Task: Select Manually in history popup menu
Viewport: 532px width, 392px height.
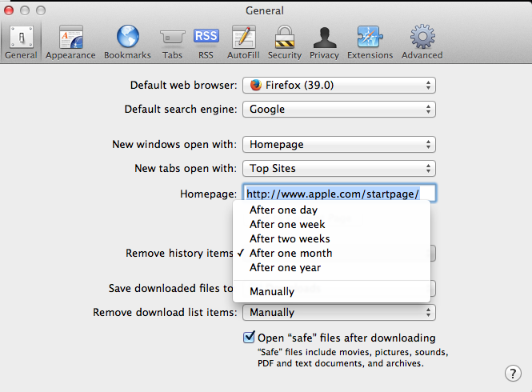Action: click(331, 291)
